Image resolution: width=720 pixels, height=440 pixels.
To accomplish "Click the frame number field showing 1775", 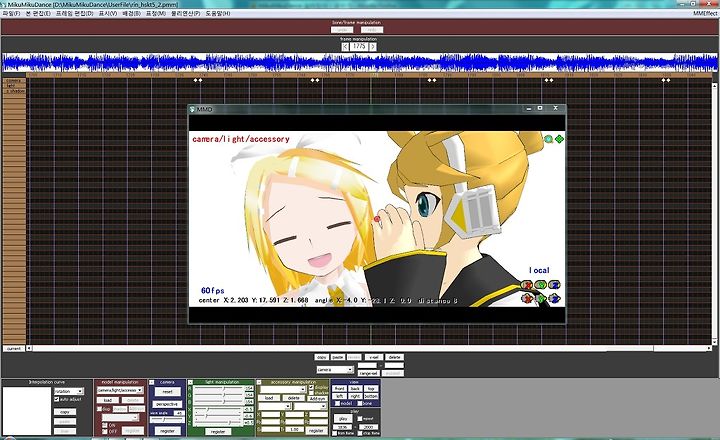I will point(359,46).
